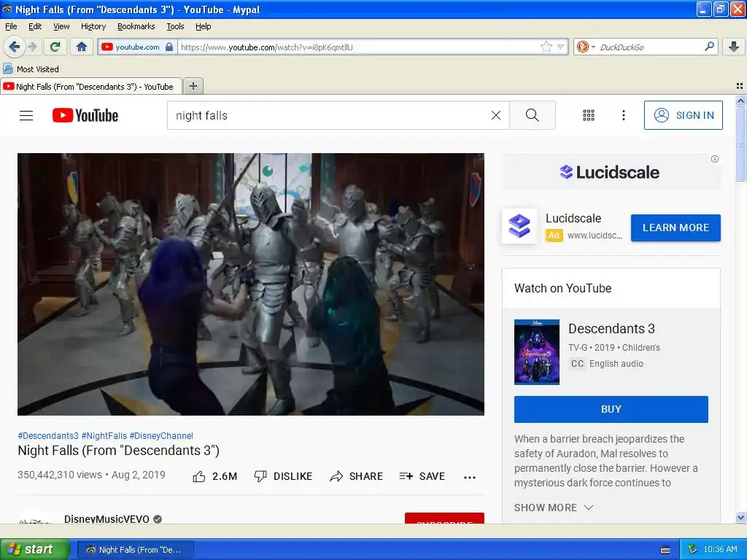Open YouTube settings three-dot menu
This screenshot has height=560, width=747.
(x=623, y=115)
